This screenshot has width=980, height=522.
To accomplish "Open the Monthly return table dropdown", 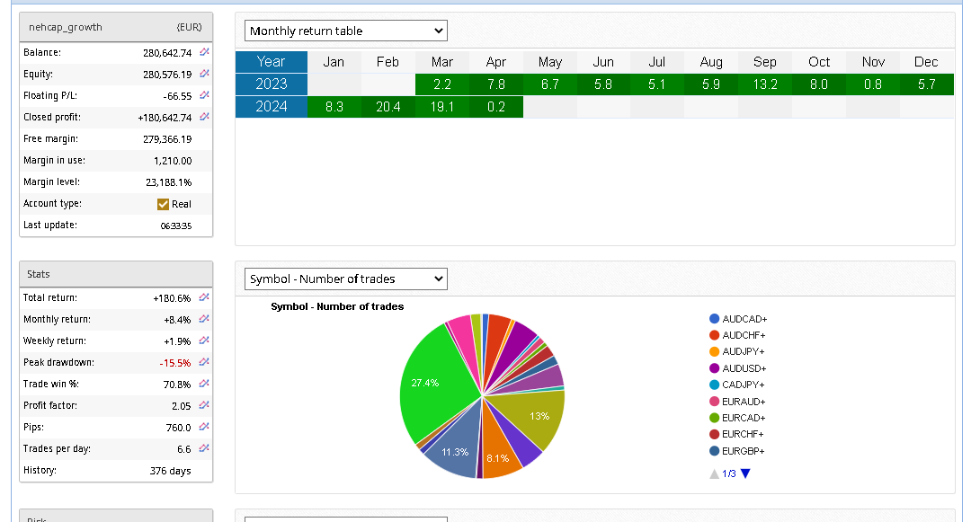I will (x=346, y=31).
